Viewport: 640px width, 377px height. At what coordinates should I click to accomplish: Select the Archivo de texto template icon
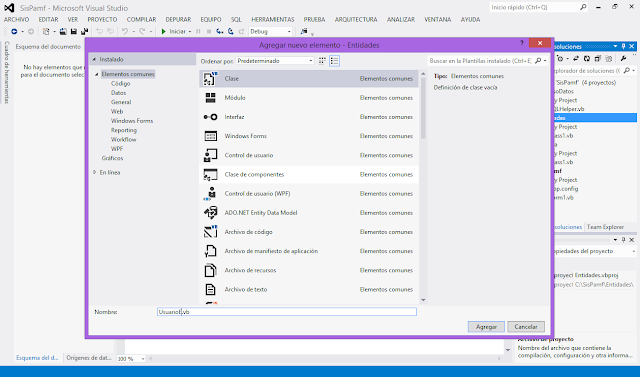210,289
